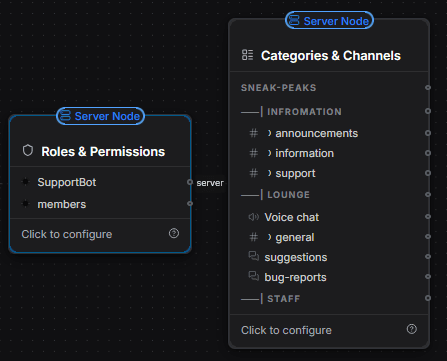Click the forum icon next to bug-reports

pyautogui.click(x=254, y=276)
